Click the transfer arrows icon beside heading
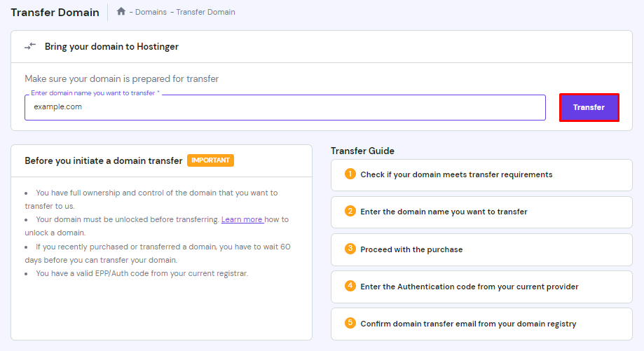 30,46
